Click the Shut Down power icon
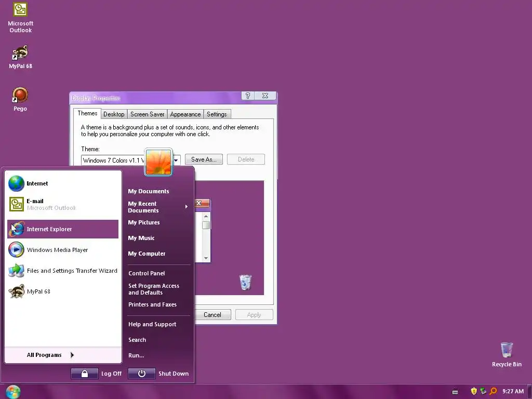Image resolution: width=532 pixels, height=399 pixels. pos(142,374)
